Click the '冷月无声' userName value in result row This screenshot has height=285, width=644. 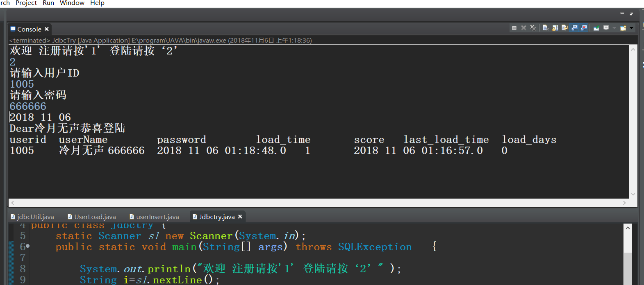(81, 150)
